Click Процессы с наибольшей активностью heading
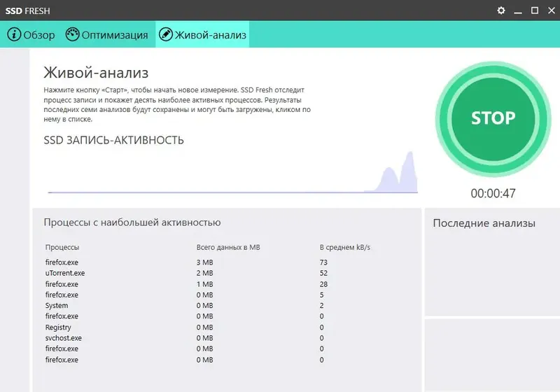 tap(132, 223)
